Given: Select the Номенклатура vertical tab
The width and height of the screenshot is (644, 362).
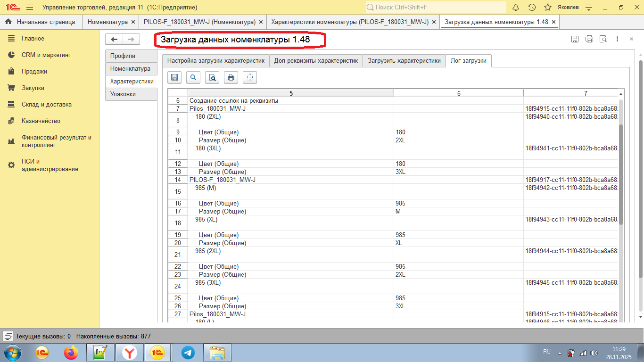Looking at the screenshot, I should click(x=131, y=69).
